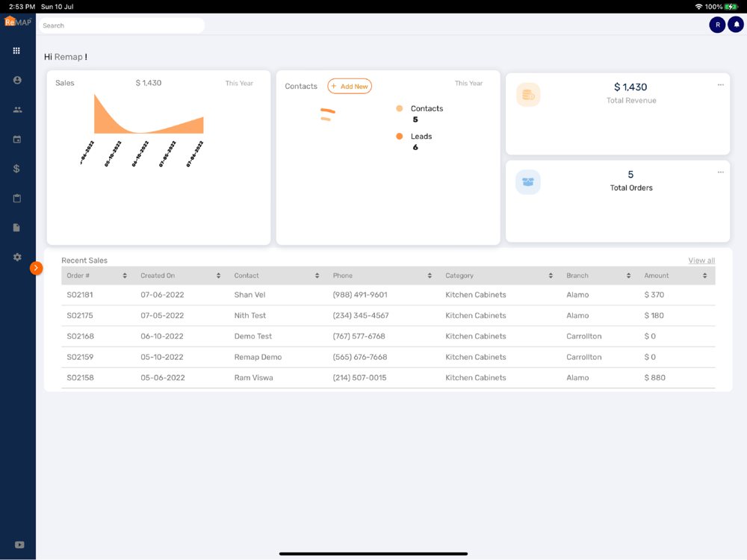Check the Wi-Fi status icon
Image resolution: width=747 pixels, height=560 pixels.
pyautogui.click(x=699, y=7)
